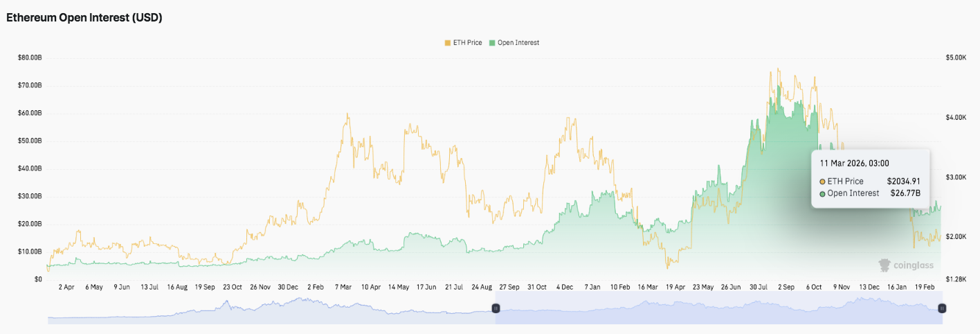This screenshot has width=980, height=334.
Task: Click the coinglass watermark logo
Action: point(906,265)
